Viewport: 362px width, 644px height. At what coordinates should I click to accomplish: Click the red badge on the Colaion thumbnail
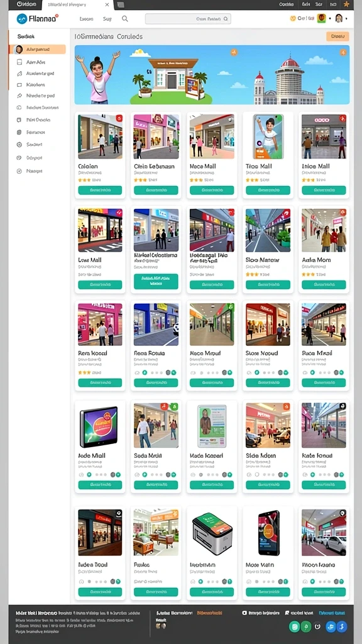click(x=119, y=118)
